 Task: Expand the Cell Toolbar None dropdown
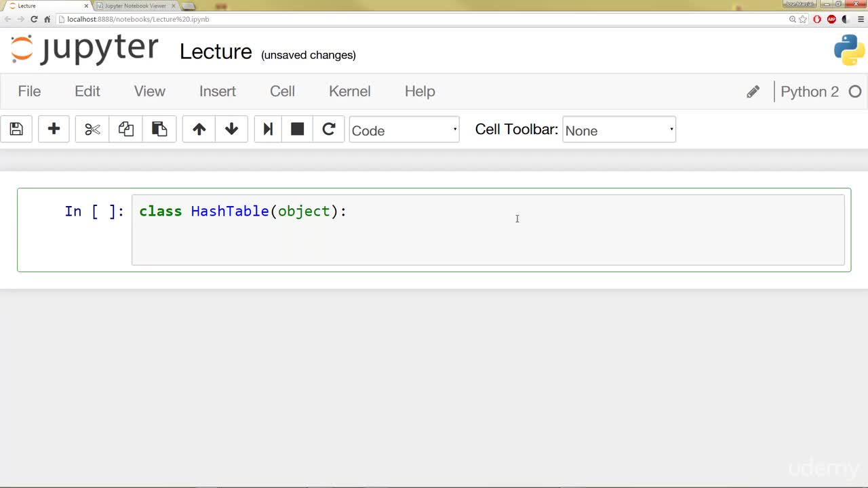coord(619,129)
